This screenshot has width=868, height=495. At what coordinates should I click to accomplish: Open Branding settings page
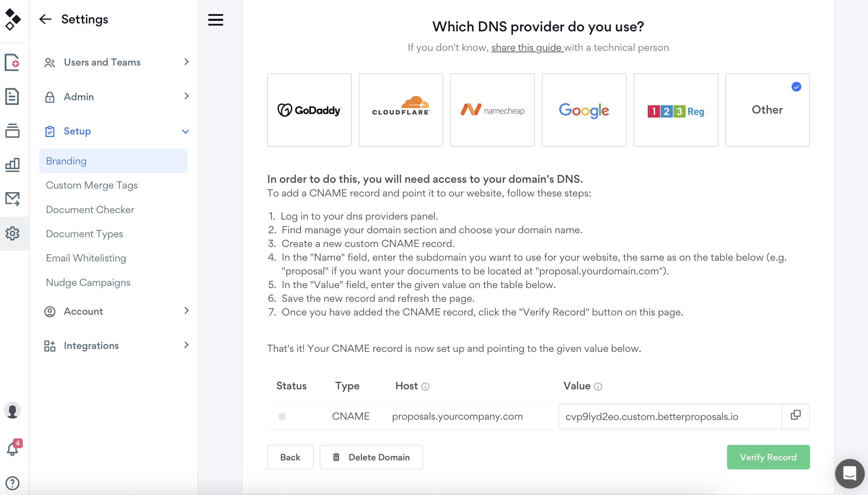pyautogui.click(x=113, y=161)
